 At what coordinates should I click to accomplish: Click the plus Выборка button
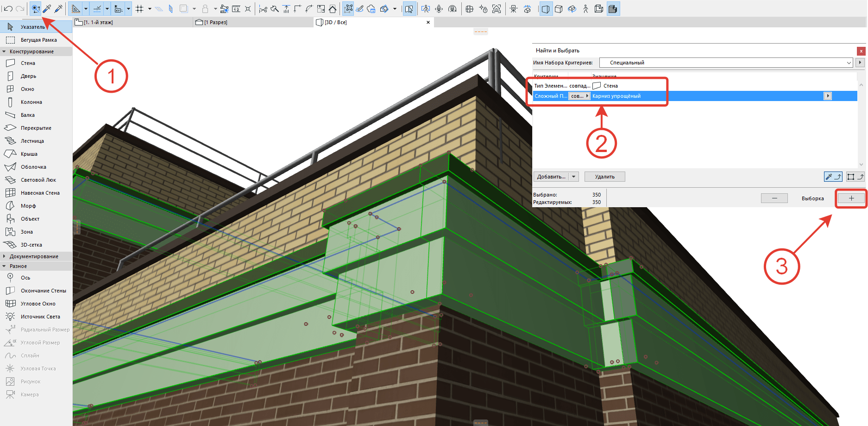851,198
